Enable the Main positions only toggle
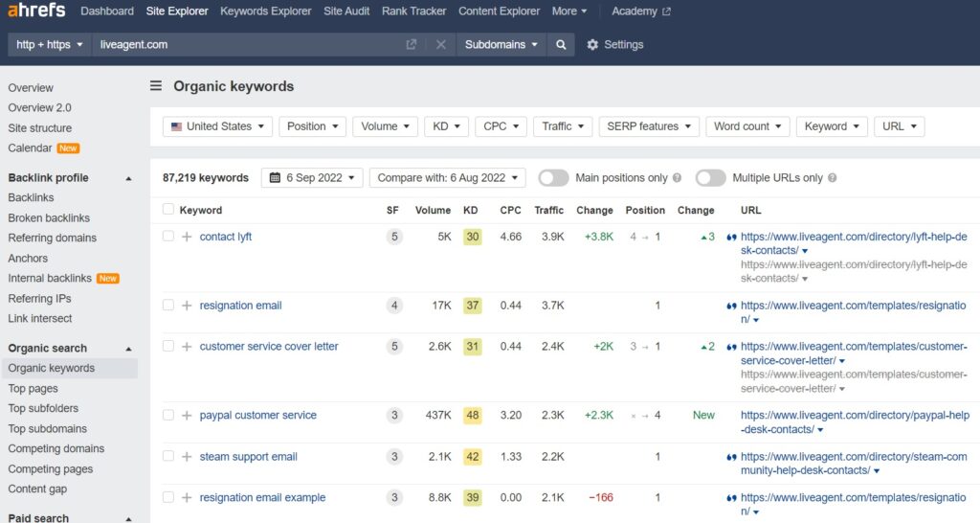The height and width of the screenshot is (523, 980). [553, 178]
